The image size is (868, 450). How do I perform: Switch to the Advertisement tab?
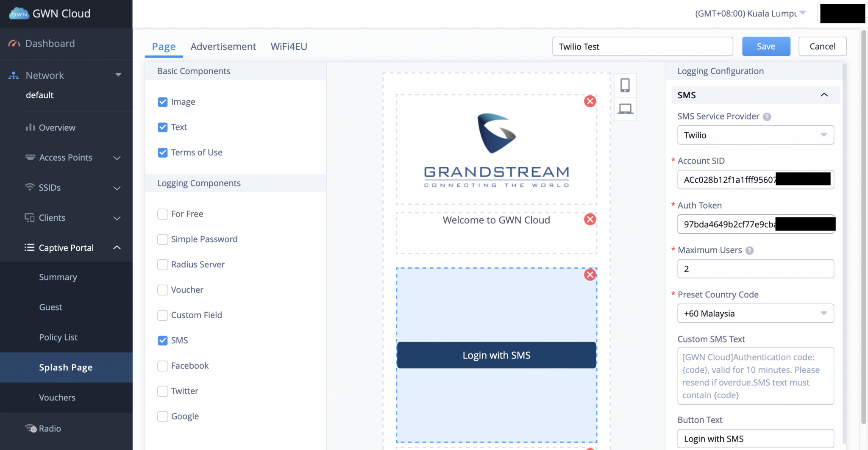pos(223,46)
